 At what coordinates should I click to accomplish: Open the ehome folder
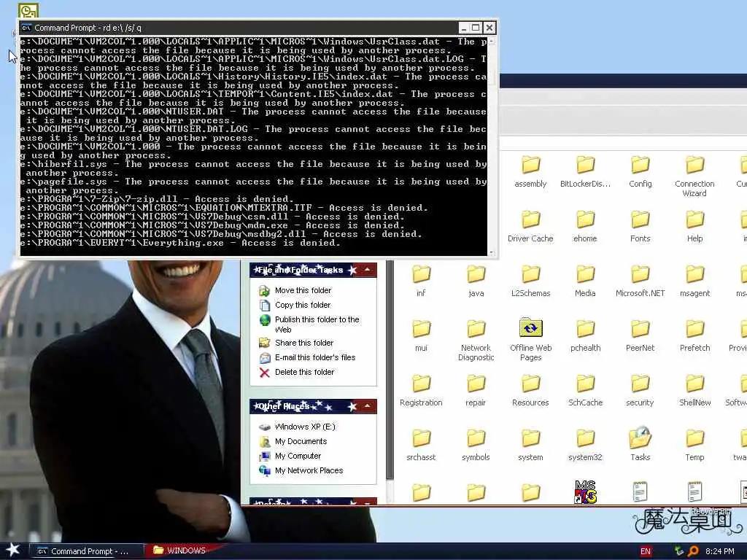(x=585, y=226)
